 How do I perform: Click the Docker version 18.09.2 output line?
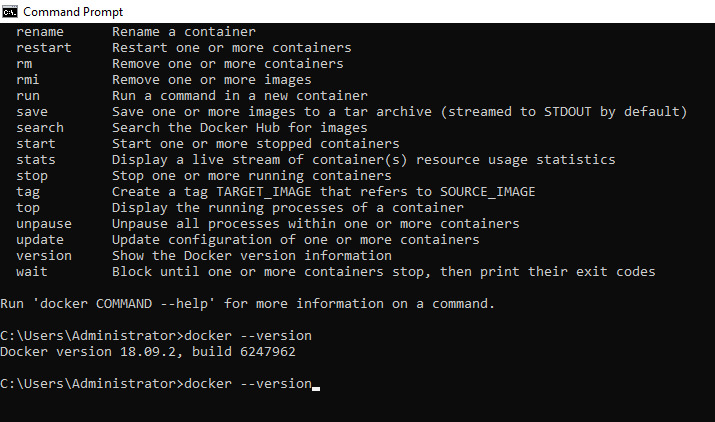tap(148, 352)
